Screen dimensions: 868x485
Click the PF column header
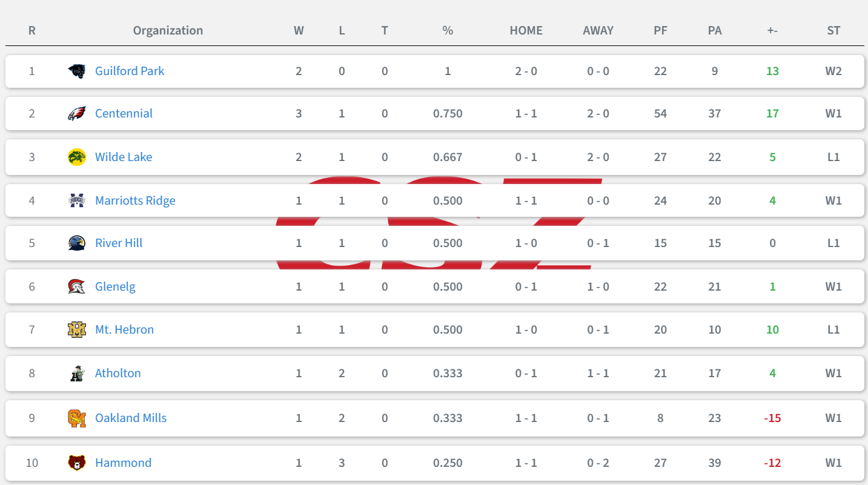point(660,30)
